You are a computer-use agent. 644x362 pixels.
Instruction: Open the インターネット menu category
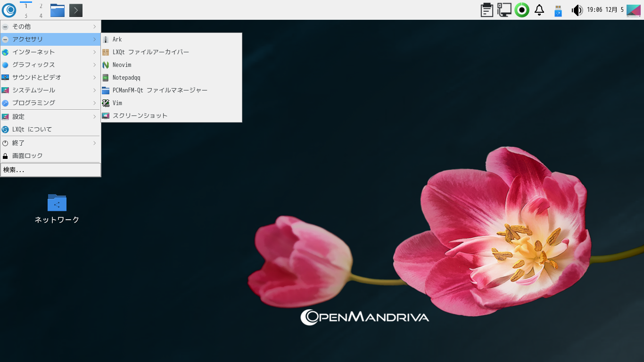50,52
